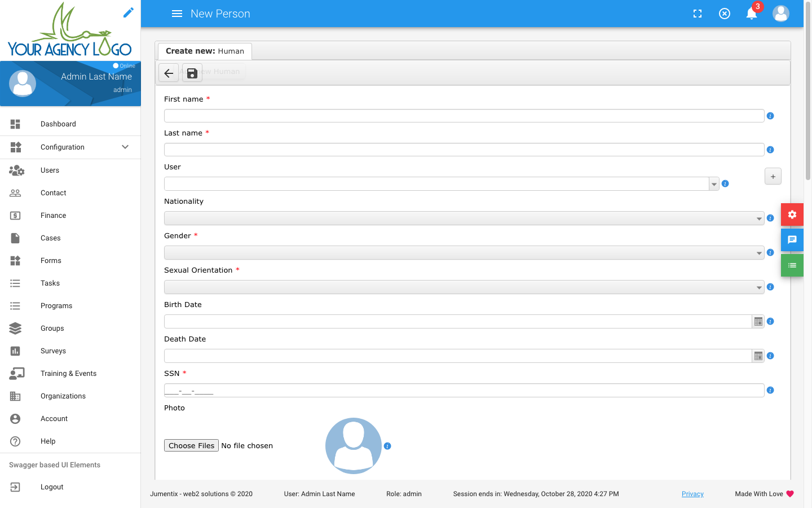Go back using the arrow button
The image size is (812, 508).
pos(169,73)
